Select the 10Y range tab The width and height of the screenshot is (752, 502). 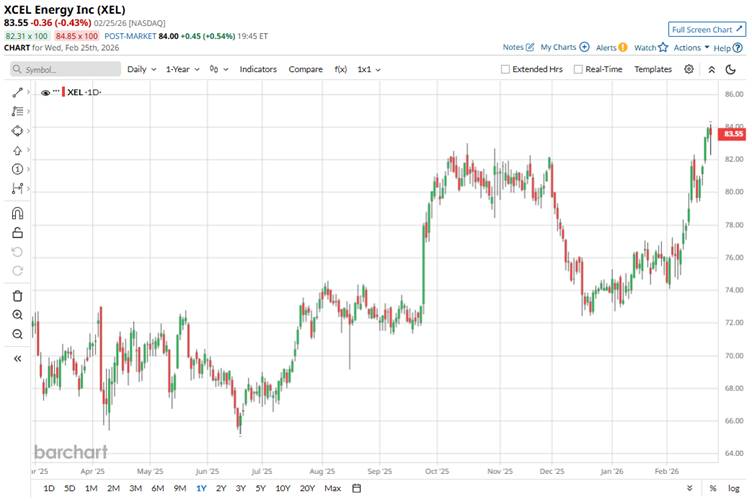[283, 488]
